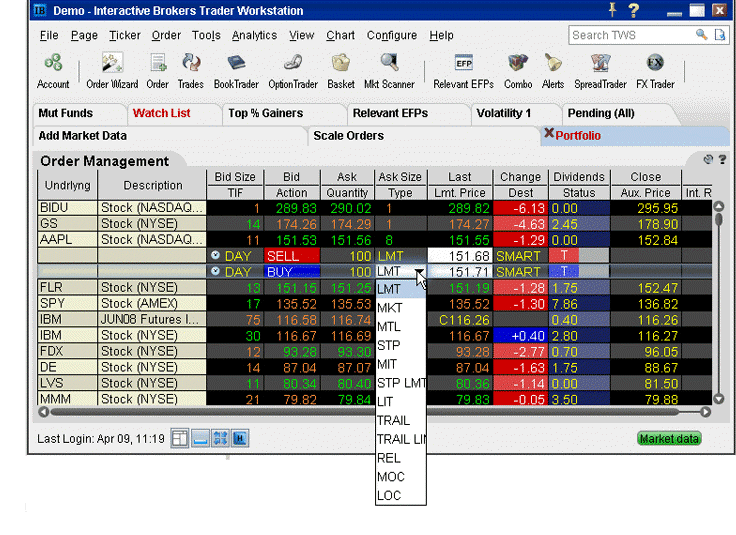
Task: Toggle the transmit T button on SELL order
Action: tap(563, 256)
